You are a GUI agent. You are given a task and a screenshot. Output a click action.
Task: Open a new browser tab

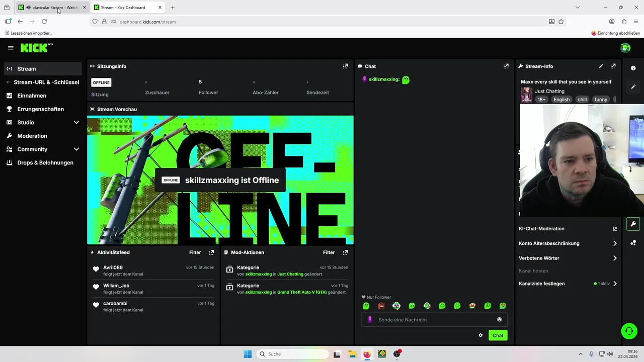point(173,8)
